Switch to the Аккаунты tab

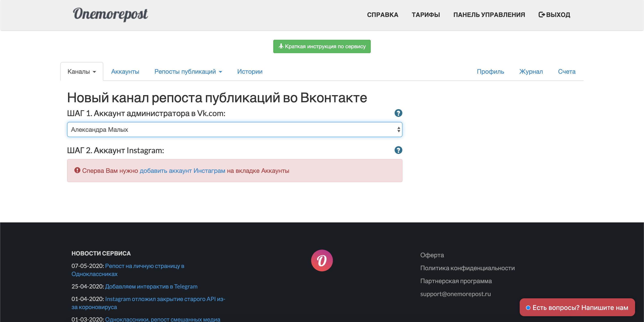(x=125, y=72)
